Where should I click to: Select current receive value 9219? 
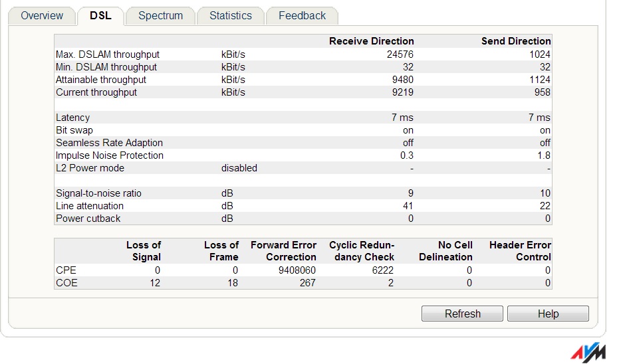point(403,92)
